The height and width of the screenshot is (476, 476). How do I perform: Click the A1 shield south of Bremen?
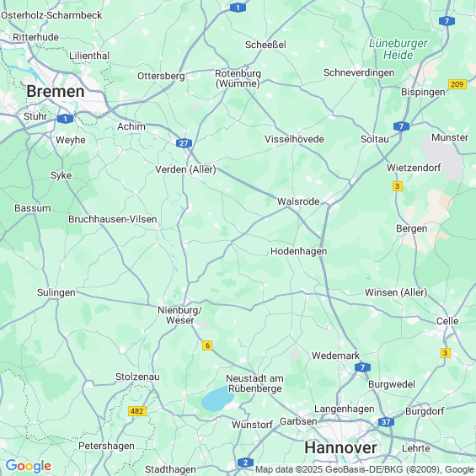[65, 119]
